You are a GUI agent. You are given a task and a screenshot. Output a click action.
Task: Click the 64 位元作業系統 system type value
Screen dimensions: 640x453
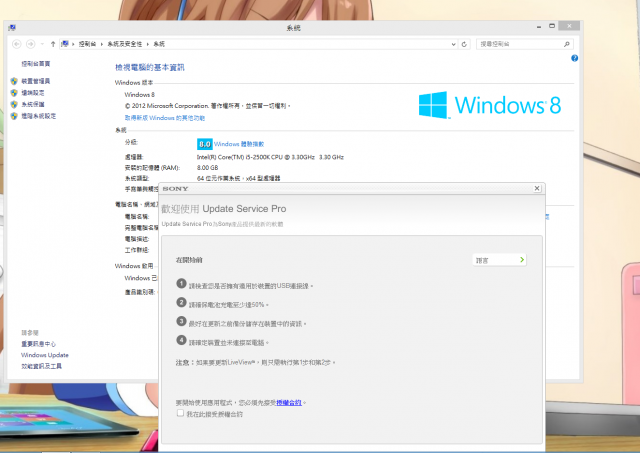coord(238,178)
